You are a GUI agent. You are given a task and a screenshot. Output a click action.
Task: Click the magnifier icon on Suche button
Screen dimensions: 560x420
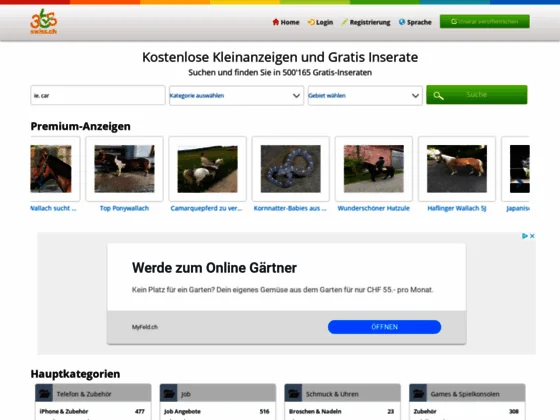[438, 95]
